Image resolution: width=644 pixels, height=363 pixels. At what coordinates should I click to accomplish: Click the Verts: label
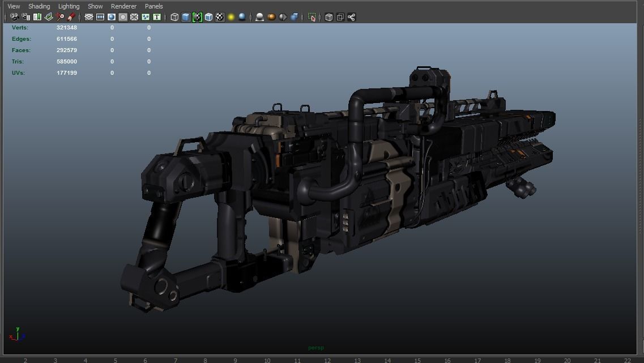pyautogui.click(x=20, y=28)
